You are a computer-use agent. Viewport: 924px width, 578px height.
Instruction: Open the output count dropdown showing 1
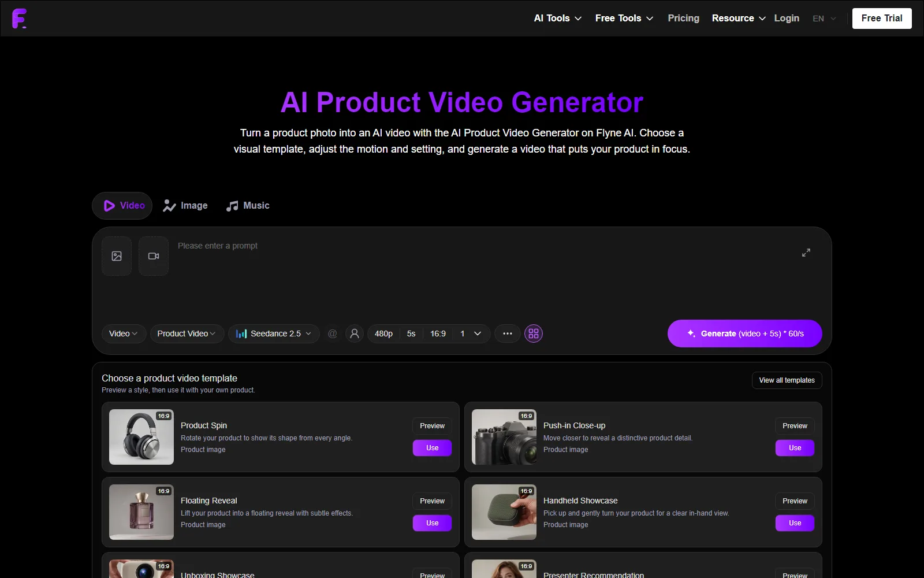coord(471,334)
